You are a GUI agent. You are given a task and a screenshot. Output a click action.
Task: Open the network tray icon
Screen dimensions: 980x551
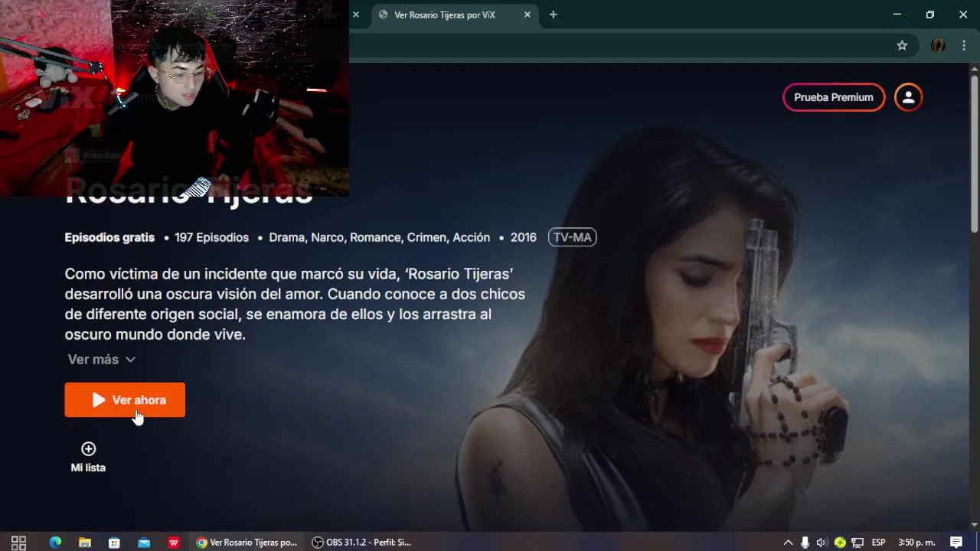click(857, 543)
